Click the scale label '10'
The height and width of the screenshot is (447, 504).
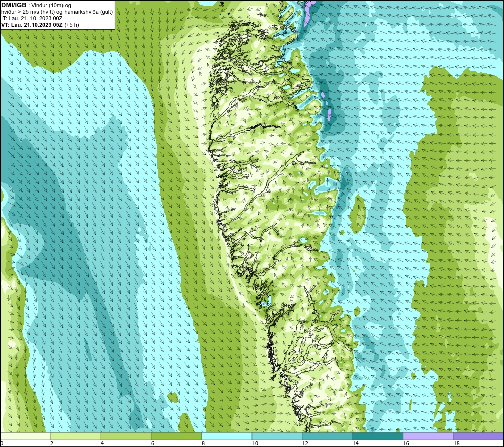click(255, 444)
